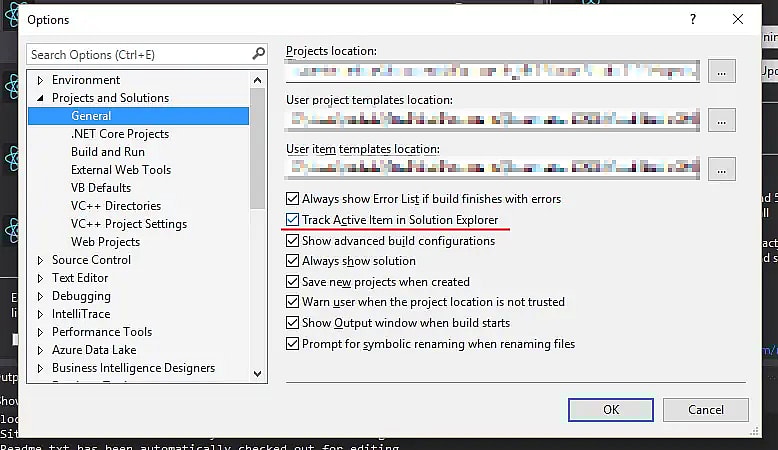Disable Show Output window when build starts

tap(293, 323)
